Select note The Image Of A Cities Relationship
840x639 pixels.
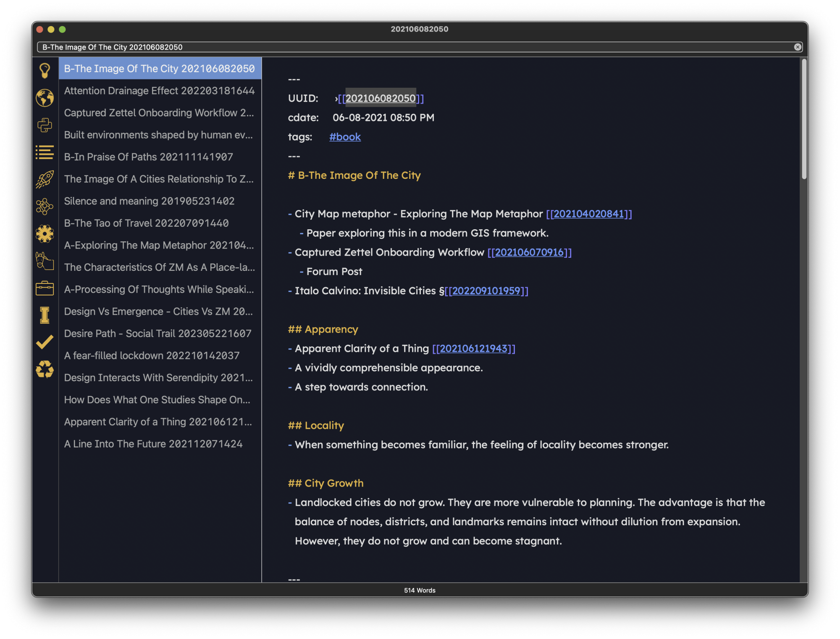160,179
